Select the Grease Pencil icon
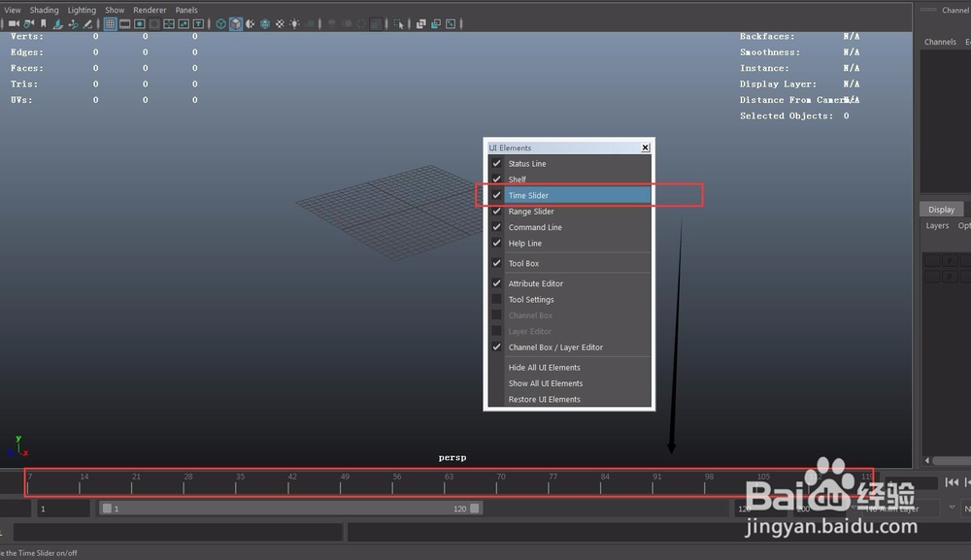Viewport: 971px width, 560px height. pos(87,23)
